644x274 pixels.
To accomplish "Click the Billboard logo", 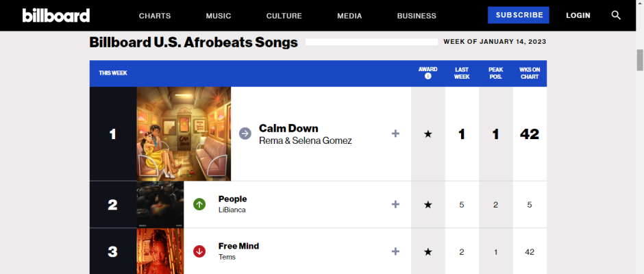I will [x=55, y=15].
